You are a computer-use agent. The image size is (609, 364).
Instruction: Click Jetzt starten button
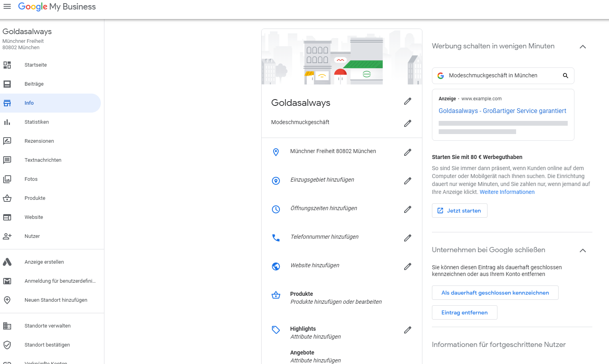[x=460, y=211]
